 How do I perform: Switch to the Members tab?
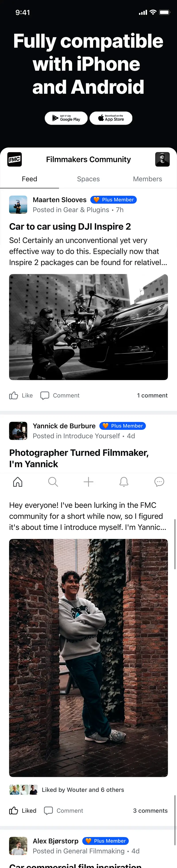pos(147,179)
